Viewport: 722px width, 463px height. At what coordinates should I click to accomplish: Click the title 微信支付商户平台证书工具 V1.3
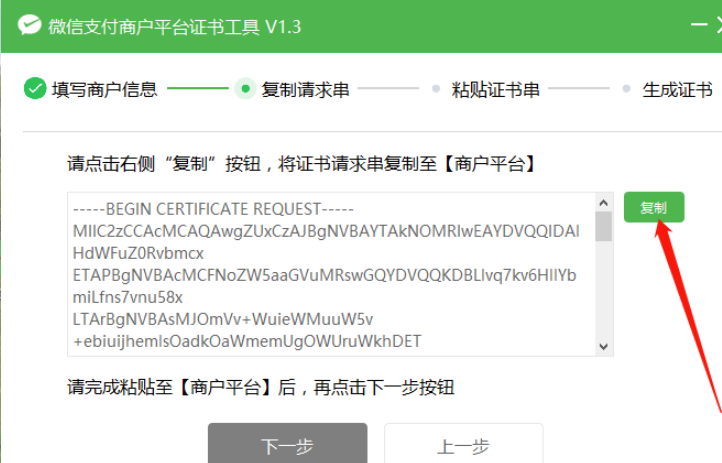(x=175, y=26)
